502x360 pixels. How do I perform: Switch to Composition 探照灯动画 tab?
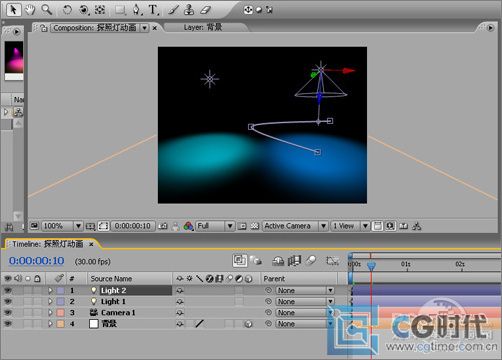point(95,28)
